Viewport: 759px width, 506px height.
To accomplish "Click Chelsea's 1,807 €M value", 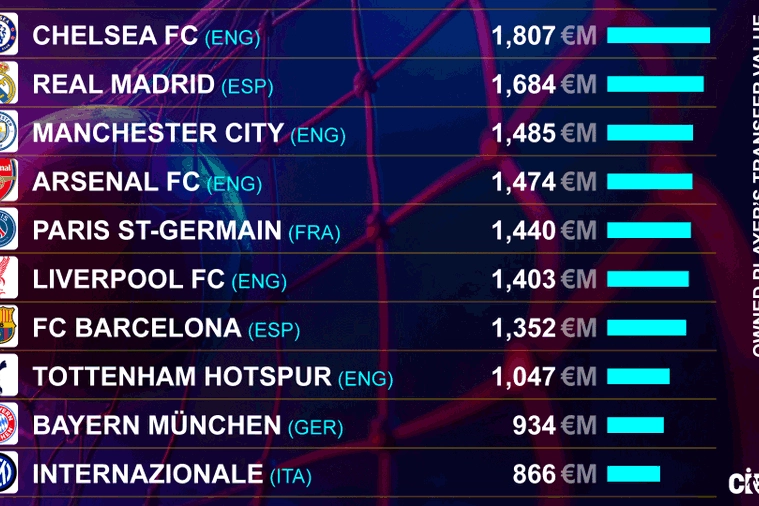I will pos(543,36).
